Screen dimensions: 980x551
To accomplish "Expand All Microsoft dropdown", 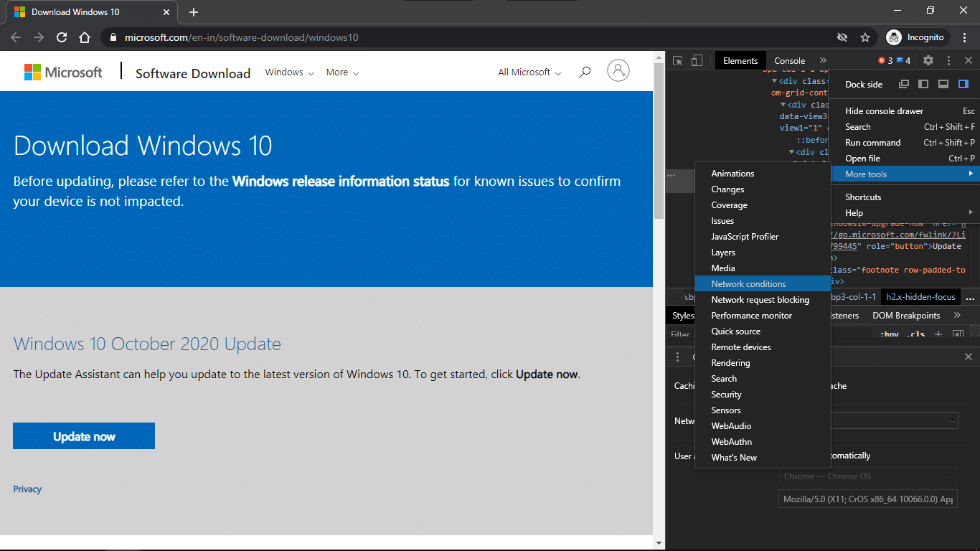I will click(529, 72).
